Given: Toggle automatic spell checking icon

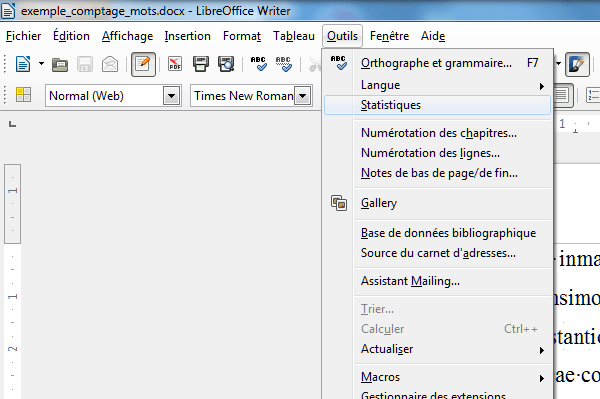Looking at the screenshot, I should click(284, 64).
